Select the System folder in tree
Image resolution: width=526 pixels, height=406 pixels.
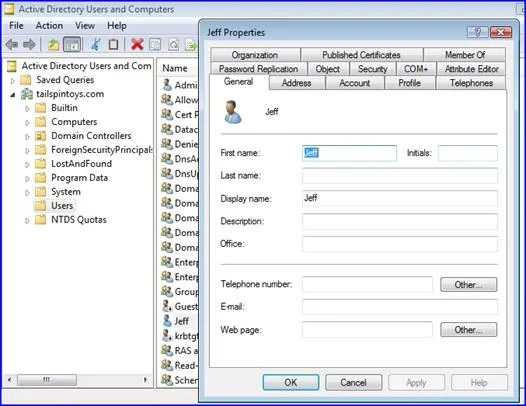(x=66, y=192)
